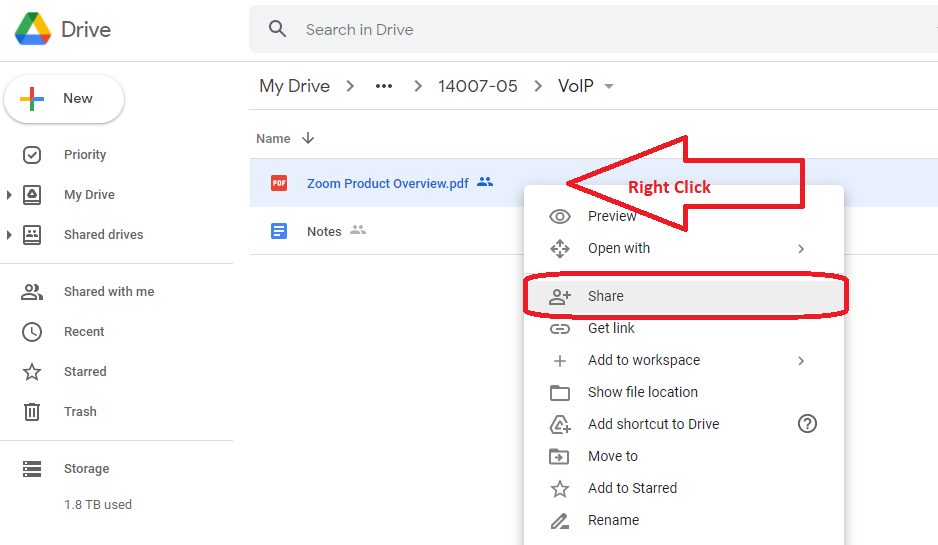This screenshot has width=938, height=545.
Task: Click the Preview eye icon
Action: pyautogui.click(x=560, y=217)
